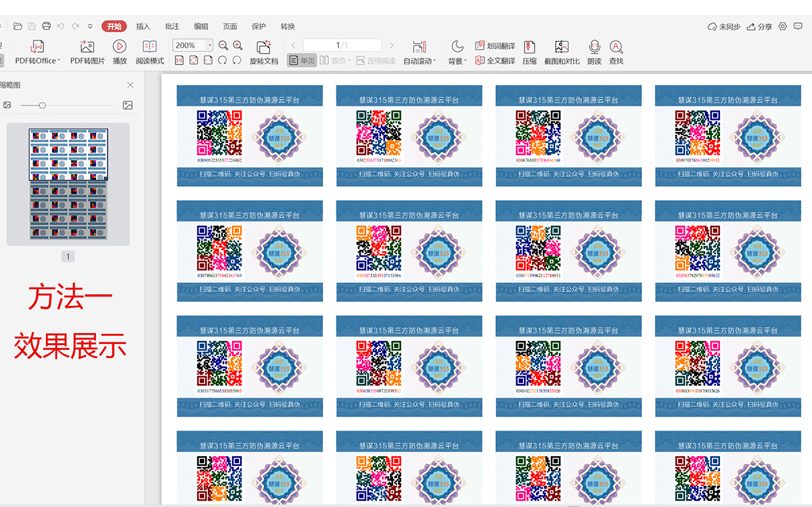Open the 插入 tab
Image resolution: width=812 pixels, height=507 pixels.
[143, 26]
